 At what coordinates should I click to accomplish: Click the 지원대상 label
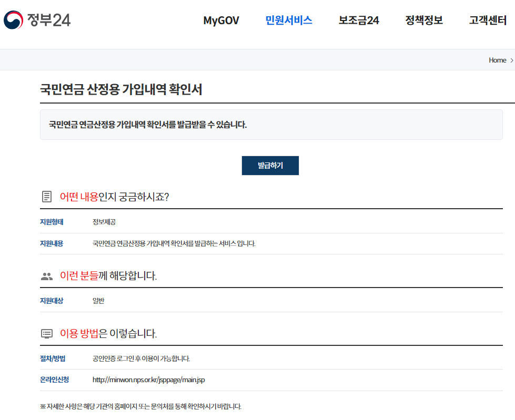click(52, 301)
